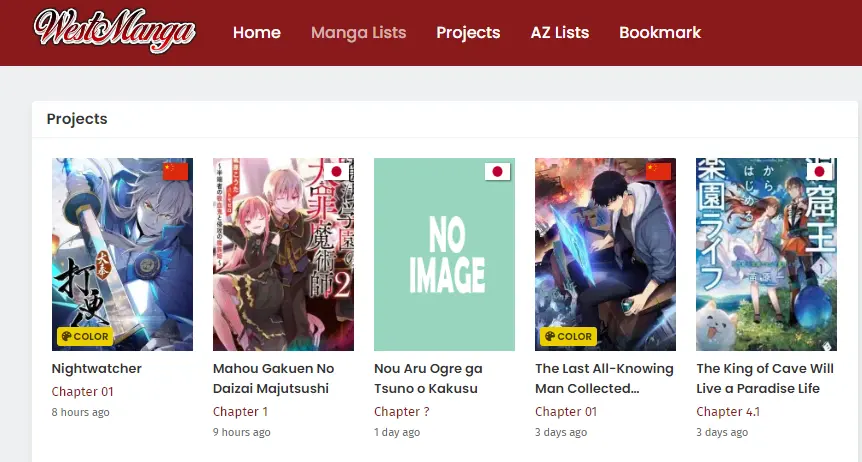Screen dimensions: 862x462
Task: Click COLOR badge on Nightwatcher cover
Action: (x=85, y=336)
